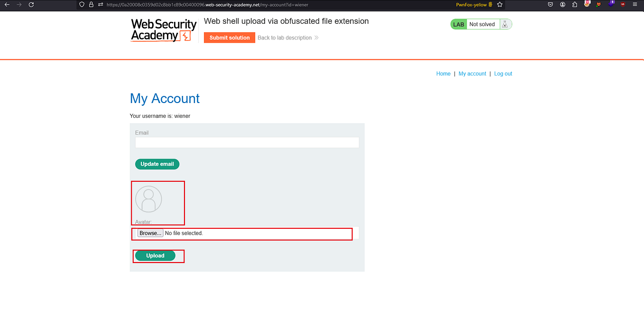Save page with the Pocket icon
The height and width of the screenshot is (329, 644).
pyautogui.click(x=551, y=4)
